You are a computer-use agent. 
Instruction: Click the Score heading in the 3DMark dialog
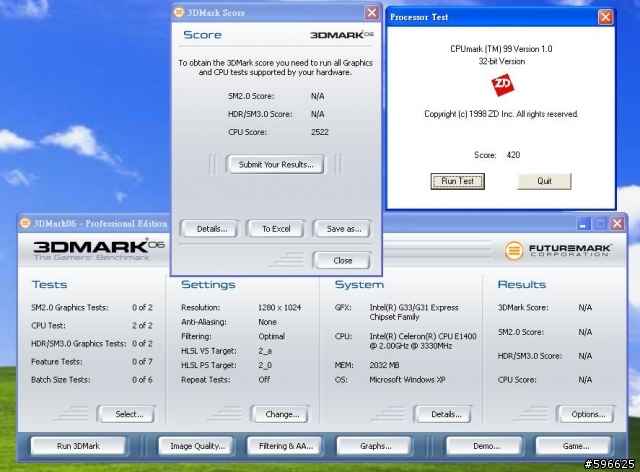[202, 35]
